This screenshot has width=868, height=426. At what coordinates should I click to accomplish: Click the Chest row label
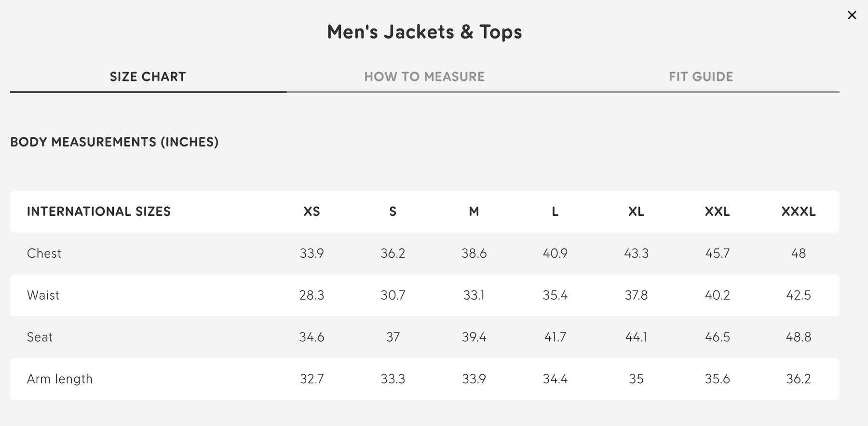44,253
